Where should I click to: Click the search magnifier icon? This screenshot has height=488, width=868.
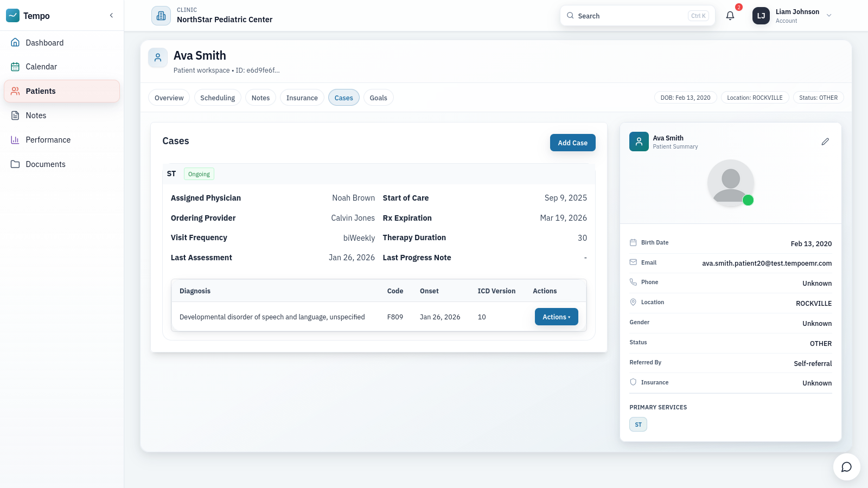point(570,16)
